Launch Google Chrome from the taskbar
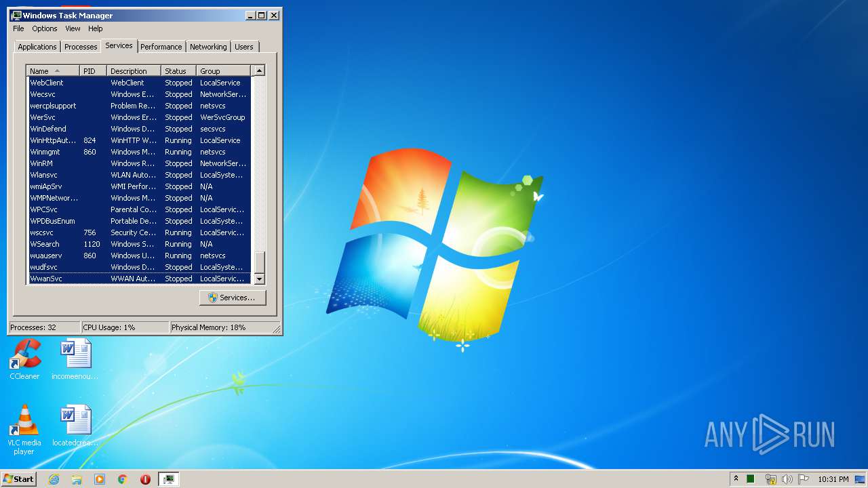This screenshot has width=868, height=488. (x=123, y=479)
